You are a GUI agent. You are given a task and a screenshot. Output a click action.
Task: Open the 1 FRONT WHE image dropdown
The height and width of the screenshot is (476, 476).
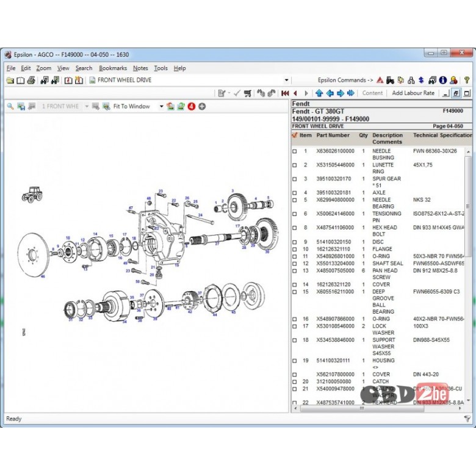tap(87, 106)
